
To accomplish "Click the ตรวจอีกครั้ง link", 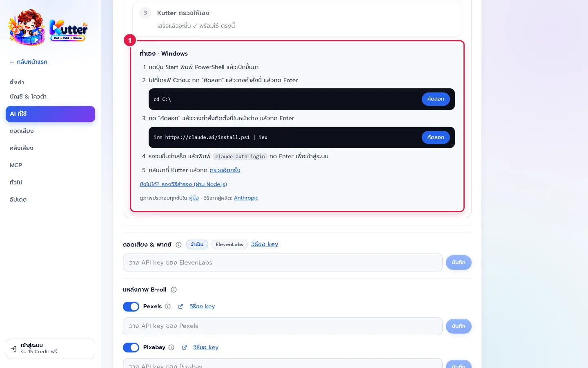I will click(225, 170).
